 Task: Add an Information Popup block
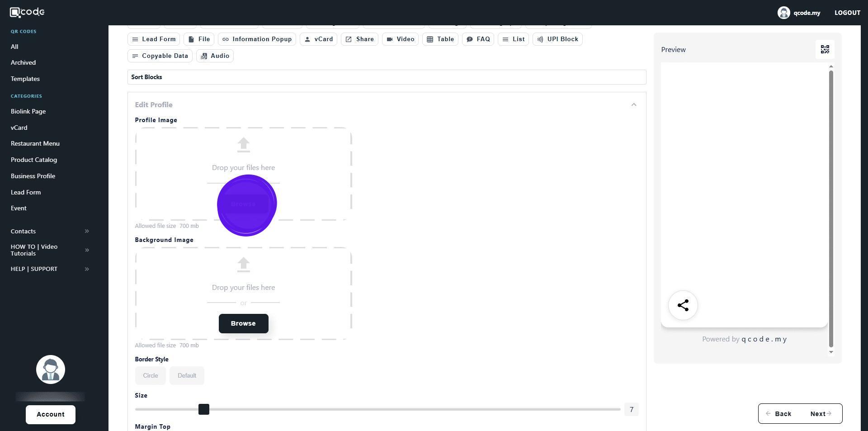click(x=257, y=39)
